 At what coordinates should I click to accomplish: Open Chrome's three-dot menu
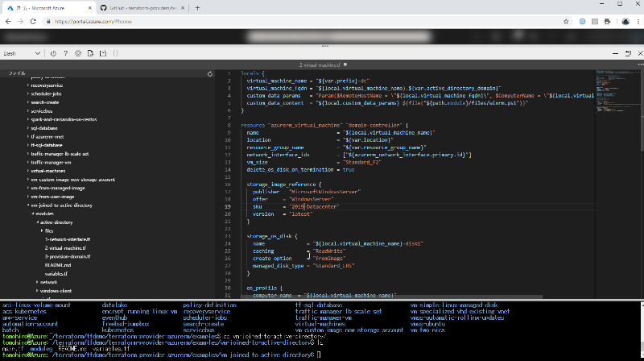638,22
